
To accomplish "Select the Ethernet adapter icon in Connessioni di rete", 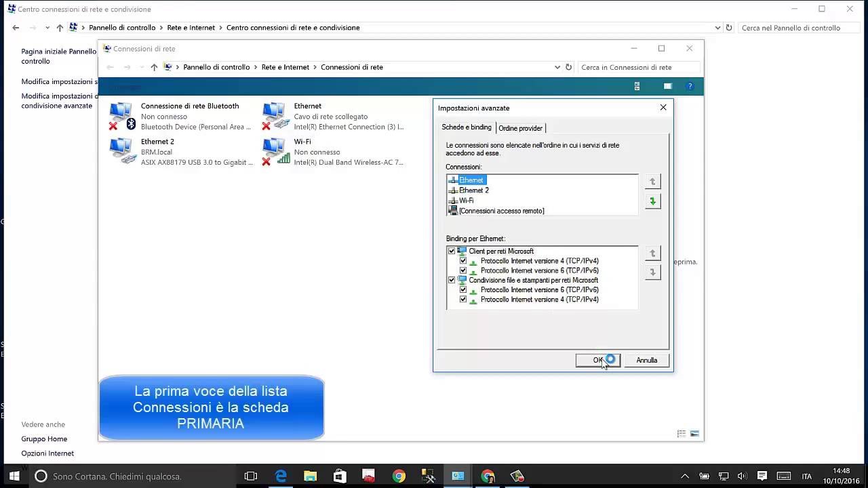I will click(275, 116).
